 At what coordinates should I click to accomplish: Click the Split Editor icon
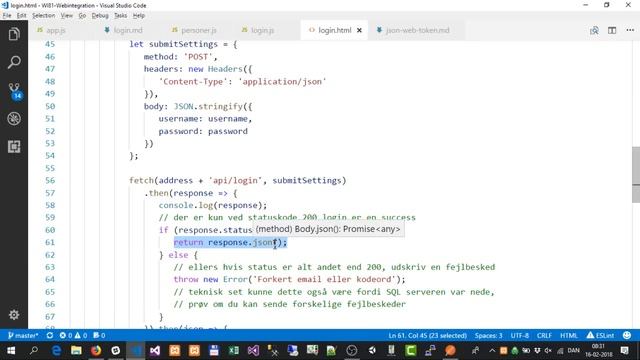tap(612, 30)
